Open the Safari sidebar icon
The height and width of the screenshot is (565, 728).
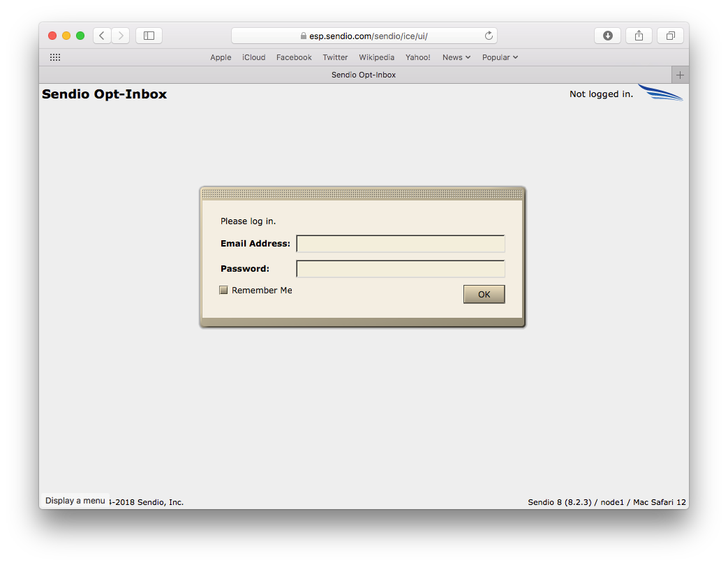(x=149, y=35)
